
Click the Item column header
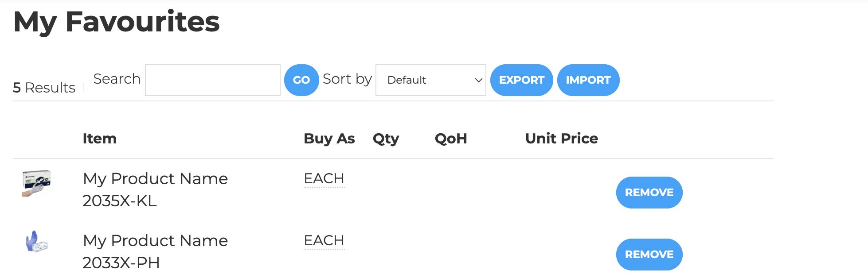pos(100,139)
